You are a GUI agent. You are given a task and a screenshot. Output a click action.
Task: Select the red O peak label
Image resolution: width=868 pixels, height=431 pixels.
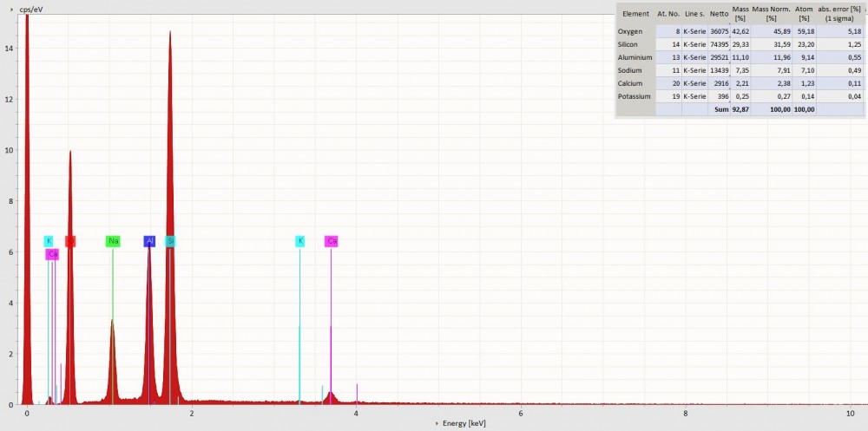click(x=70, y=241)
